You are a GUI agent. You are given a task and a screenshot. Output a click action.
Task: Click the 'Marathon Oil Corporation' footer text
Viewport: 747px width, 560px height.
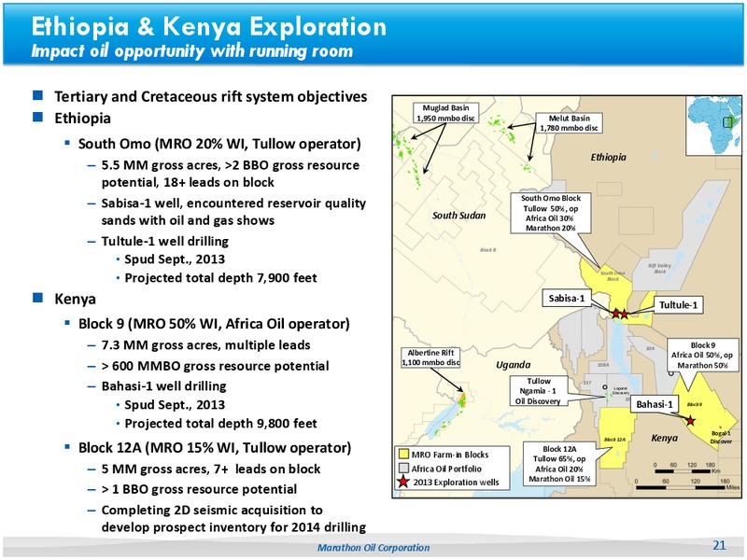click(373, 548)
